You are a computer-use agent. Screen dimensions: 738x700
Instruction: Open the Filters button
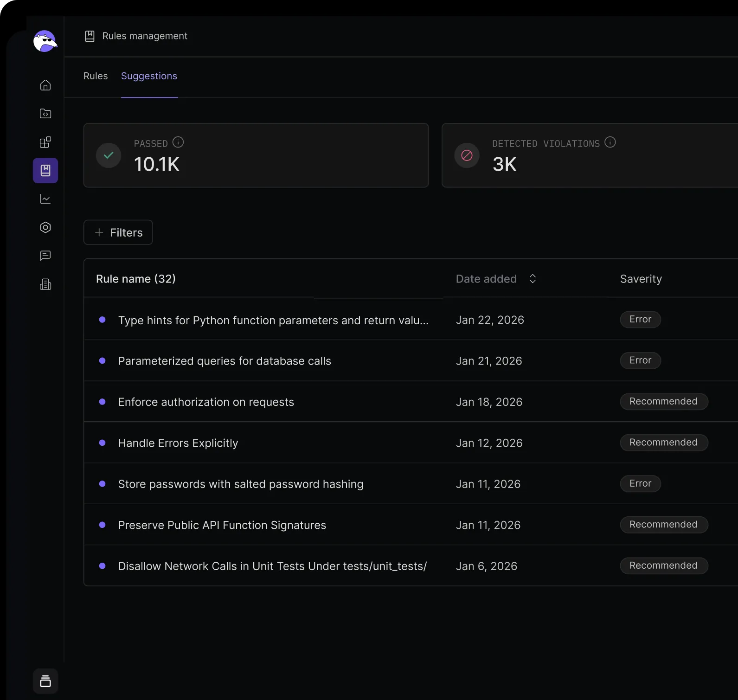pyautogui.click(x=118, y=232)
